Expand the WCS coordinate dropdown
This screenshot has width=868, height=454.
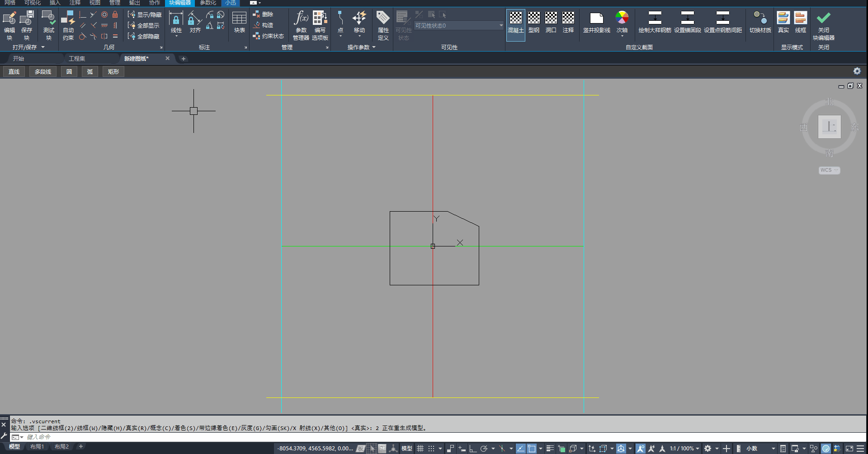830,170
